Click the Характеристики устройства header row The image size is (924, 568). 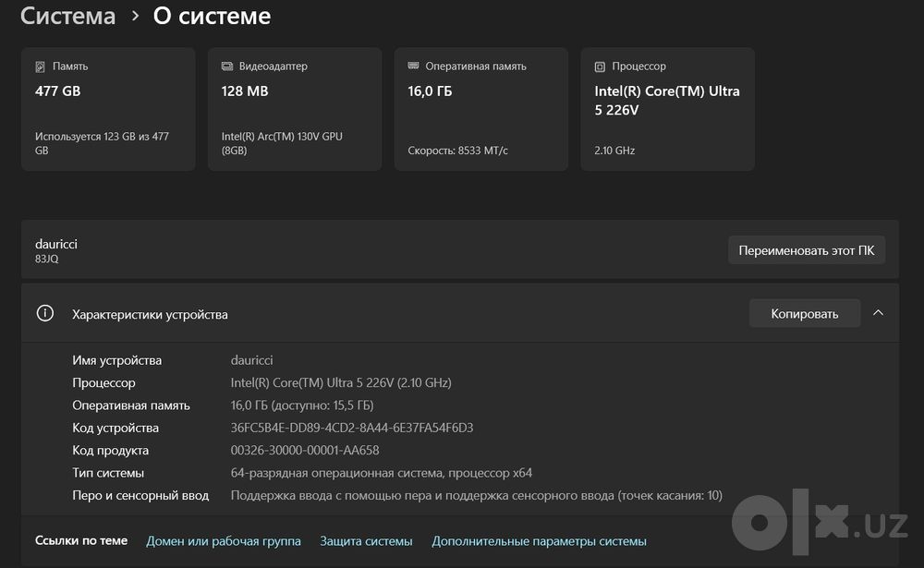(x=460, y=313)
